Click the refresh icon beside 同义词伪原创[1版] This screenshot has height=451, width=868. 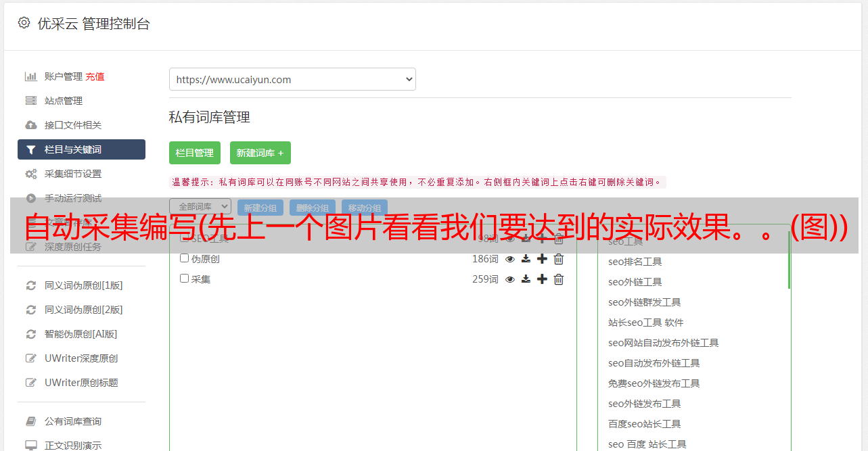pyautogui.click(x=31, y=285)
